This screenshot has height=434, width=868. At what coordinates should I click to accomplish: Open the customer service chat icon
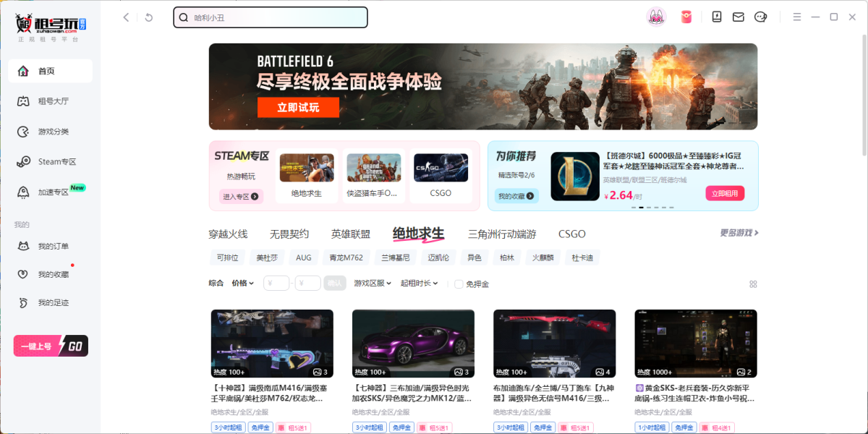click(x=760, y=17)
